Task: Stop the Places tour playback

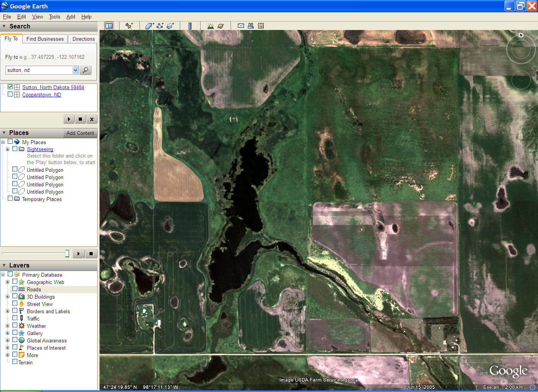Action: pos(91,253)
